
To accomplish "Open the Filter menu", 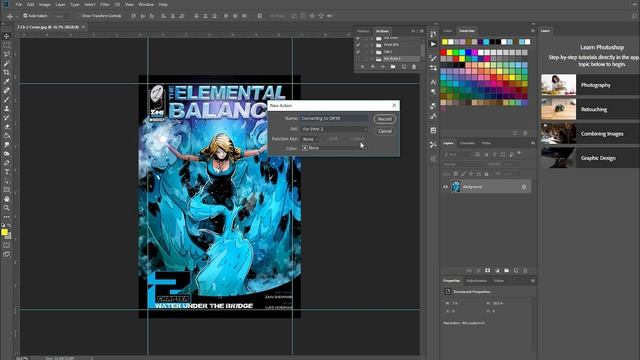I will coord(104,4).
